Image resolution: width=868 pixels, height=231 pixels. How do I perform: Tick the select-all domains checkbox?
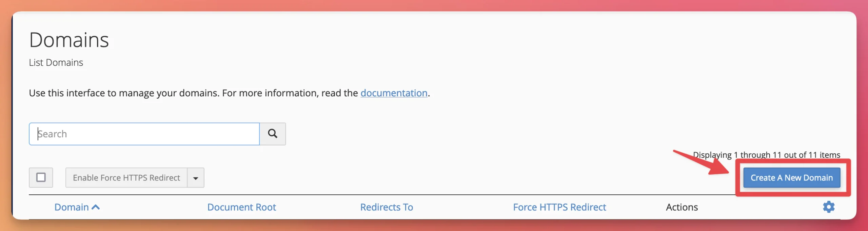(x=41, y=177)
